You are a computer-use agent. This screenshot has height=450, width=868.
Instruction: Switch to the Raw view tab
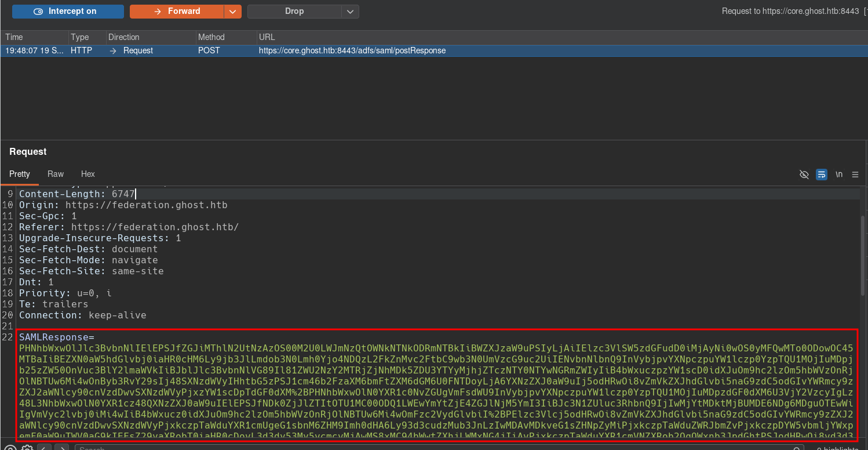[56, 174]
